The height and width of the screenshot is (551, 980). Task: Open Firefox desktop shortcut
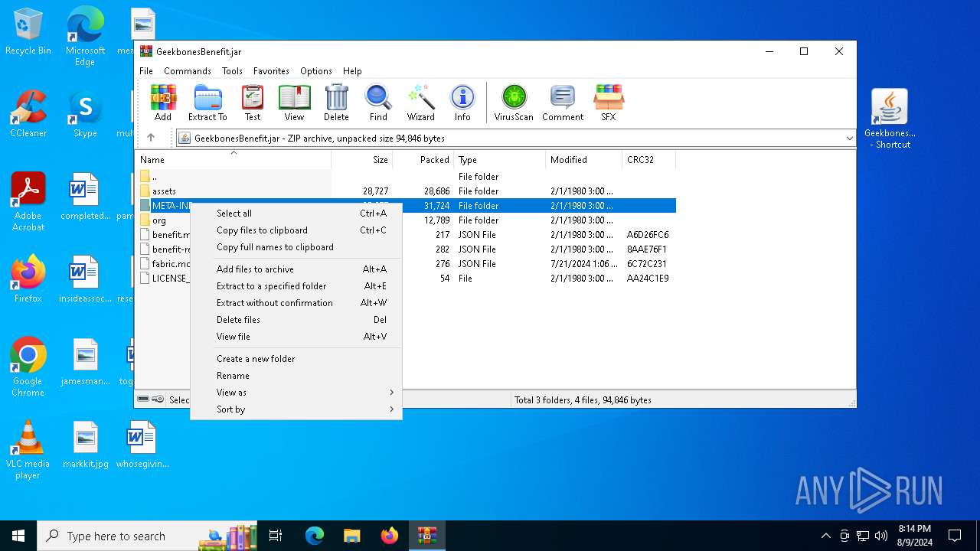pos(28,279)
